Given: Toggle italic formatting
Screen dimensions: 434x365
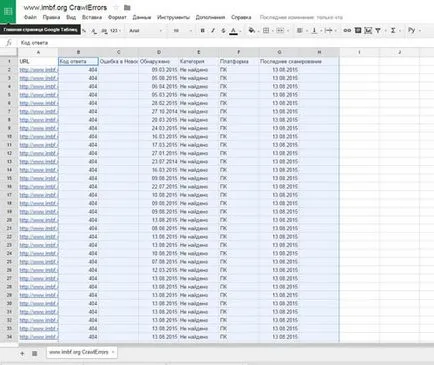Looking at the screenshot, I should (213, 31).
